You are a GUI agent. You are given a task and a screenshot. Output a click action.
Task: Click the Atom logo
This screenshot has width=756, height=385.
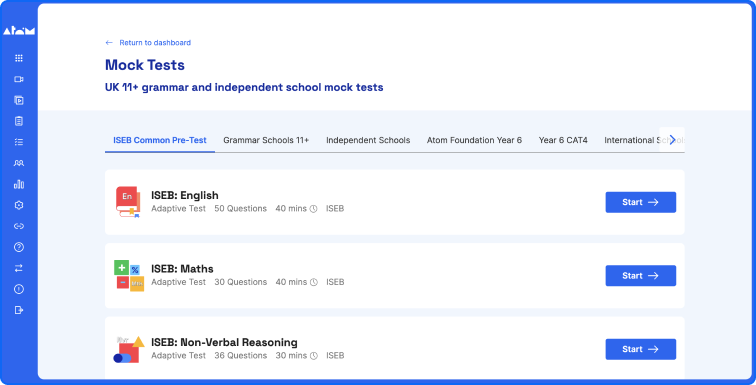pos(19,31)
